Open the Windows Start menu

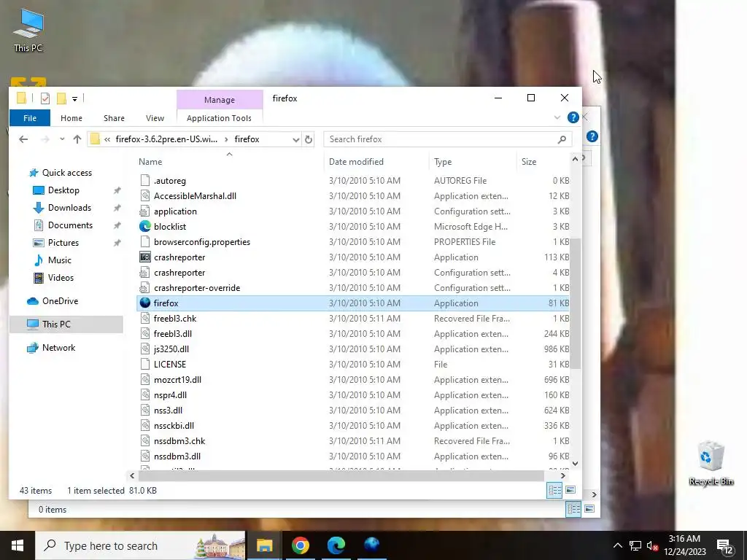[18, 545]
